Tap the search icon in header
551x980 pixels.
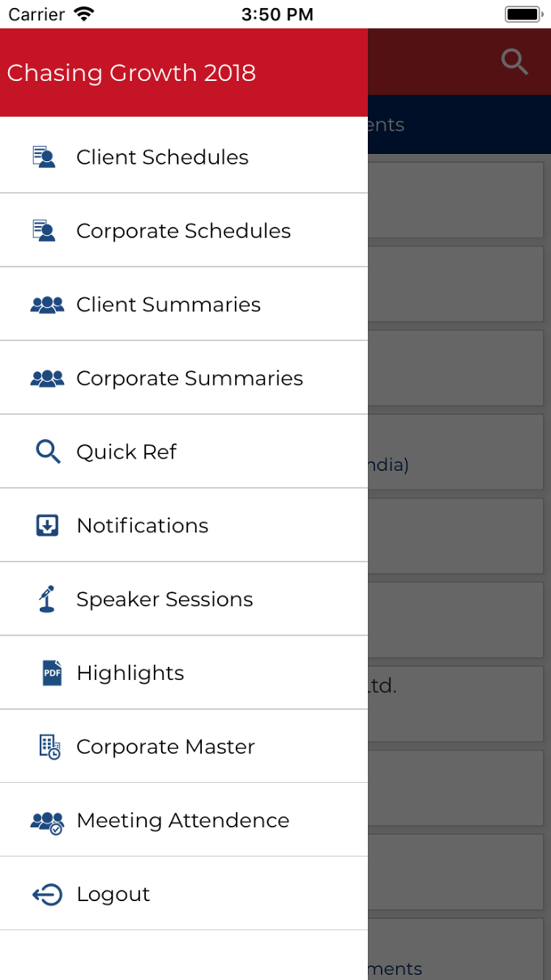(515, 62)
